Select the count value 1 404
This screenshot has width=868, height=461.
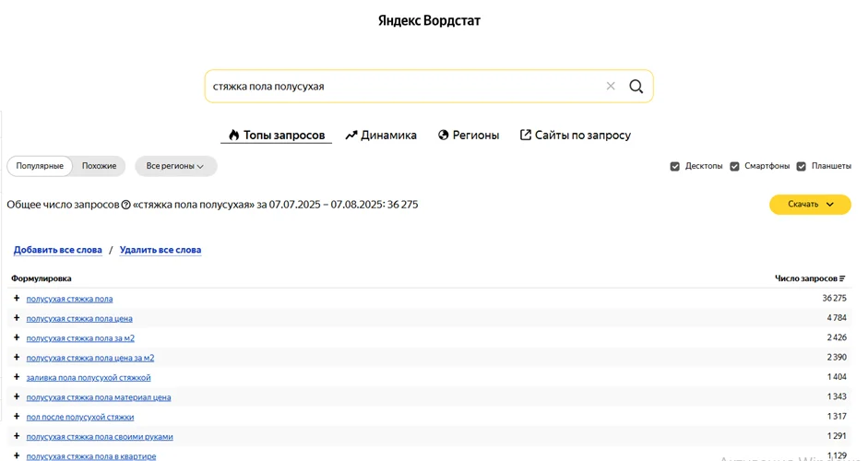(x=837, y=377)
